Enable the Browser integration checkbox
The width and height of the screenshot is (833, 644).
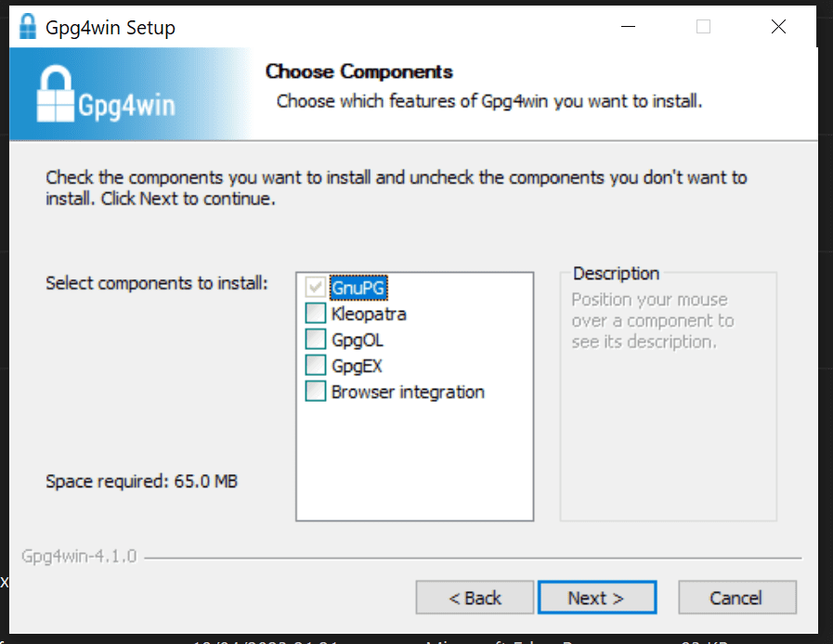[316, 392]
